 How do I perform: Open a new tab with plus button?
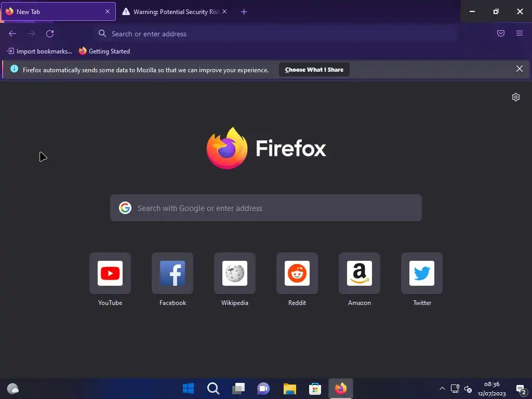tap(244, 12)
